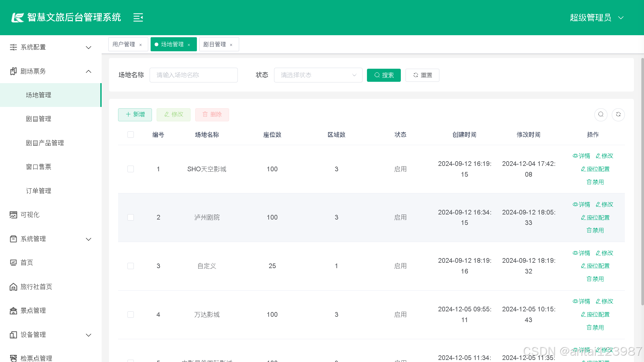
Task: Click the 场地名称 input field
Action: [x=194, y=75]
